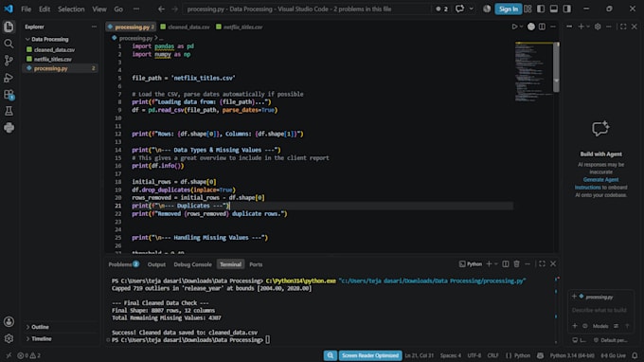Open the Run and Debug view
644x362 pixels.
(x=9, y=78)
